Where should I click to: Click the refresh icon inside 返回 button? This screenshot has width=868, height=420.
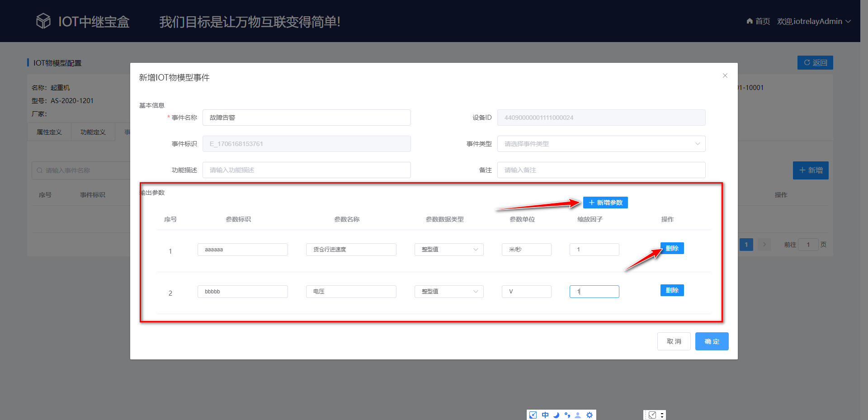[807, 62]
